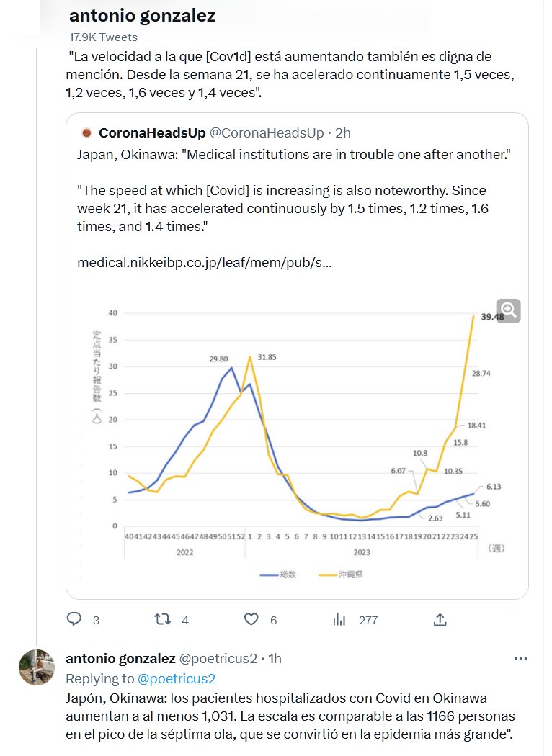552x756 pixels.
Task: Click the small CoronaHeadsUp avatar dot
Action: coord(86,132)
